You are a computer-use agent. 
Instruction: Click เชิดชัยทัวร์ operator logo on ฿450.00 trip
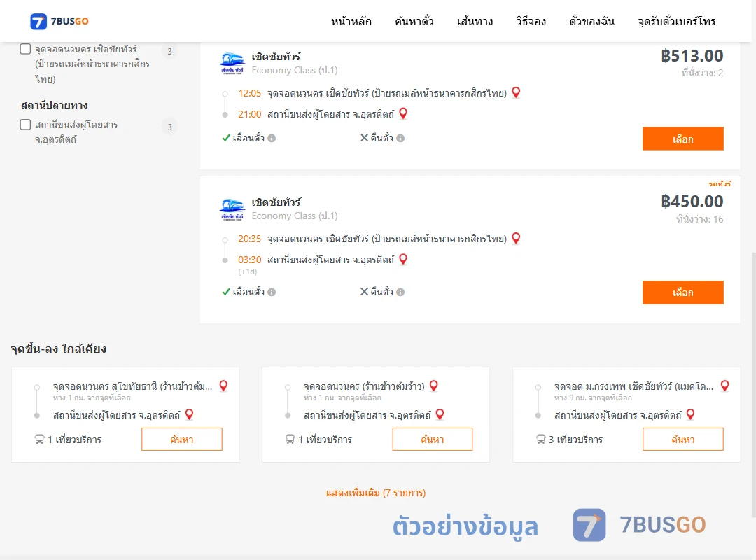pos(232,209)
